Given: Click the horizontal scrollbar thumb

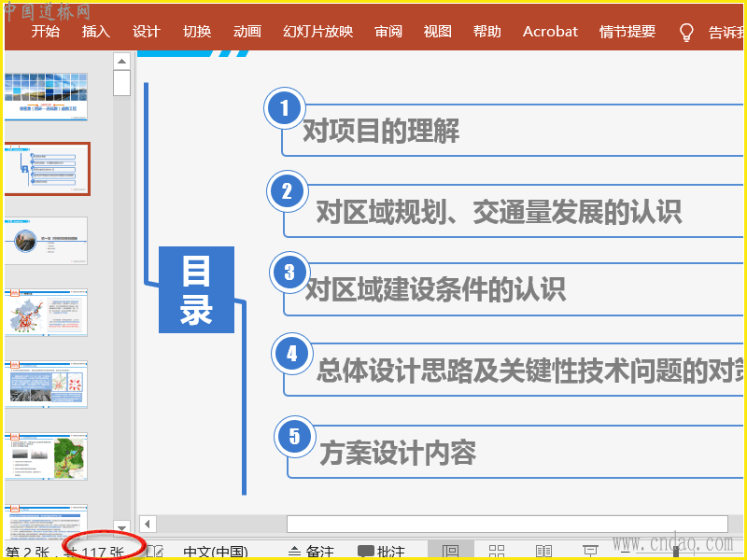Looking at the screenshot, I should pyautogui.click(x=507, y=525).
